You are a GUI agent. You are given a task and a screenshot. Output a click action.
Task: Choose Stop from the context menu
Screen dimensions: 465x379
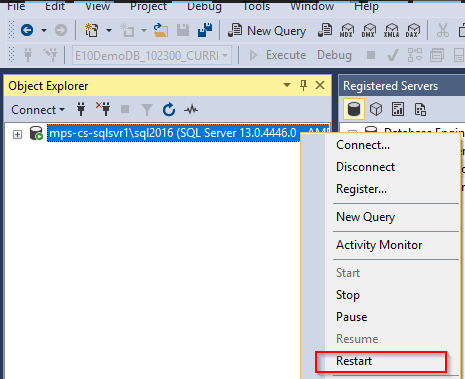point(348,295)
